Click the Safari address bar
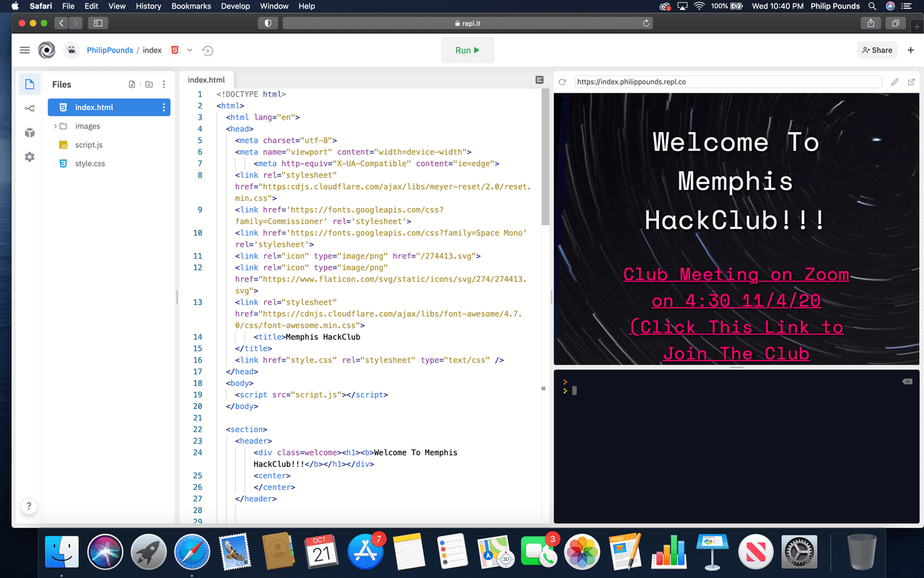Image resolution: width=924 pixels, height=578 pixels. pos(468,23)
